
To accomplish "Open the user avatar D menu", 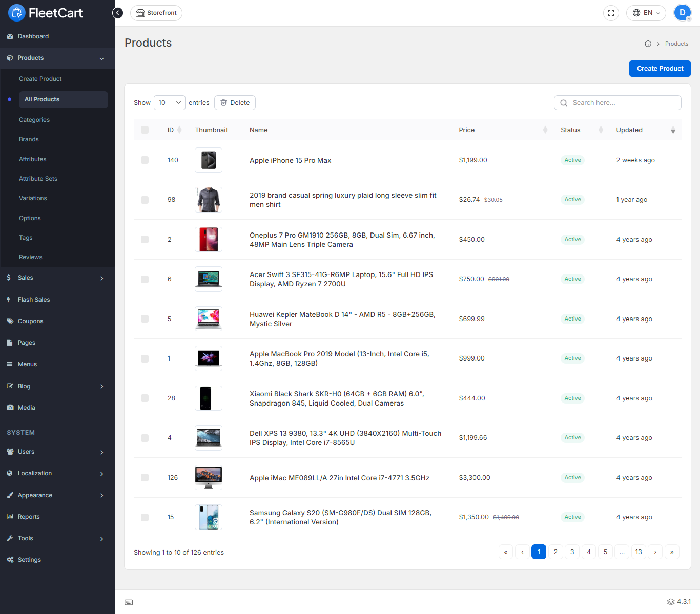I will [x=683, y=13].
